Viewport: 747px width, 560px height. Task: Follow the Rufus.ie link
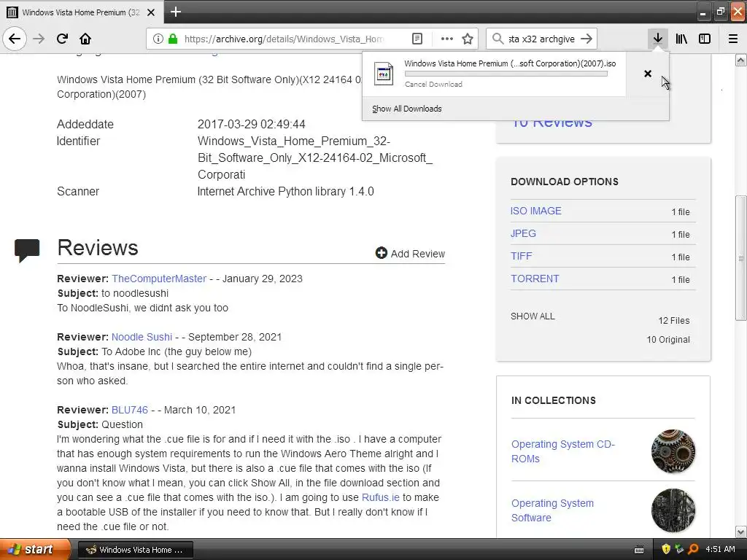pyautogui.click(x=380, y=497)
